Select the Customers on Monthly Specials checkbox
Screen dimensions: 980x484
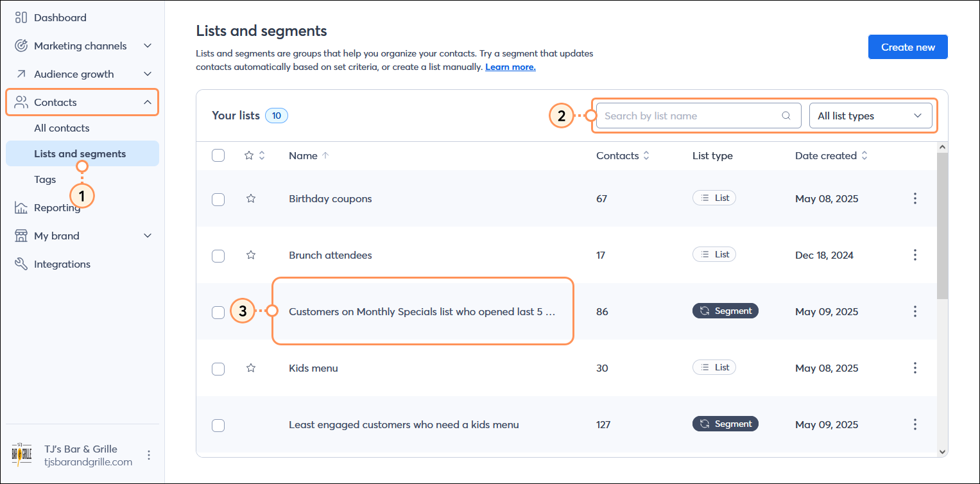point(218,312)
